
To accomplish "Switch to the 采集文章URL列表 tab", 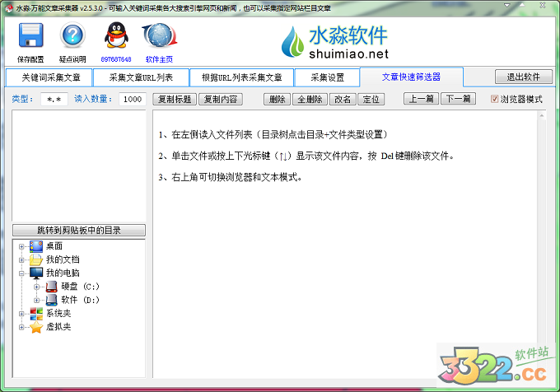I will point(141,77).
